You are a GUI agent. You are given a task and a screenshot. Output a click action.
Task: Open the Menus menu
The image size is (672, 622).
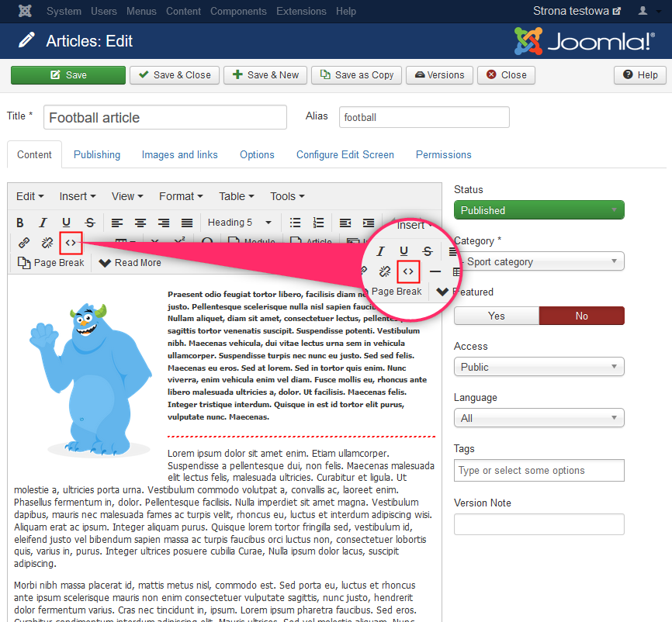click(141, 11)
